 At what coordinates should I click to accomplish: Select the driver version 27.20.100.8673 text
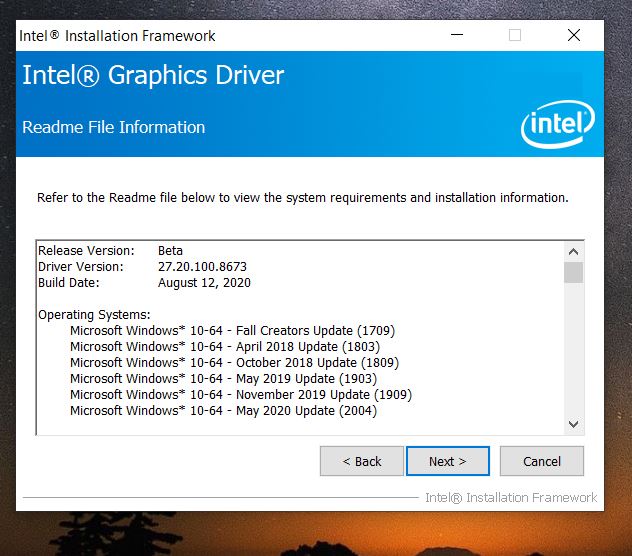pos(202,267)
